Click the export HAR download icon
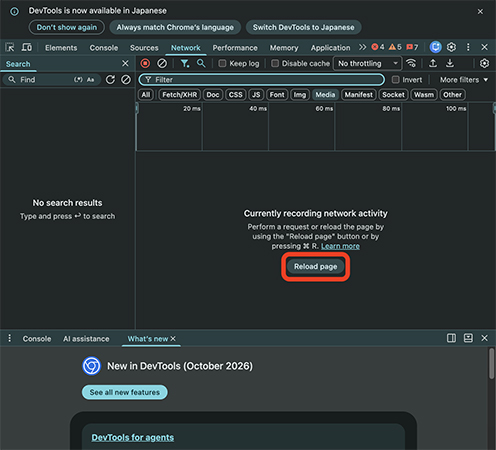 (x=450, y=63)
